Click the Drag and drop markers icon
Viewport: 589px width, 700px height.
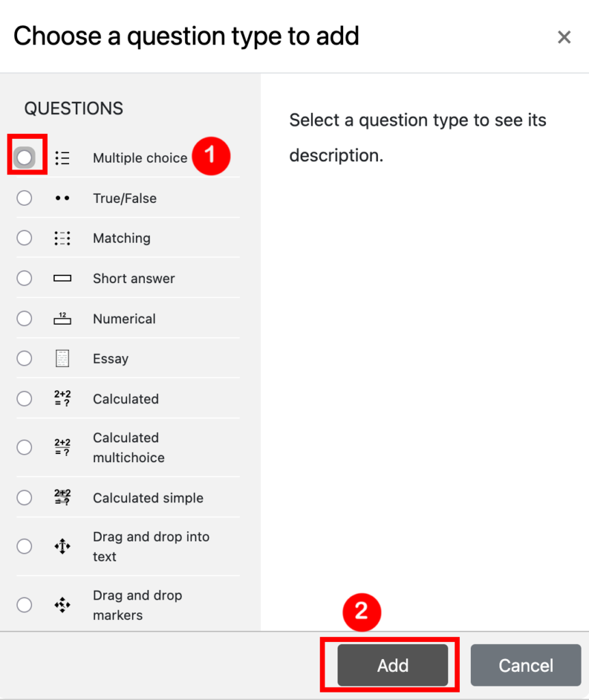click(x=62, y=605)
